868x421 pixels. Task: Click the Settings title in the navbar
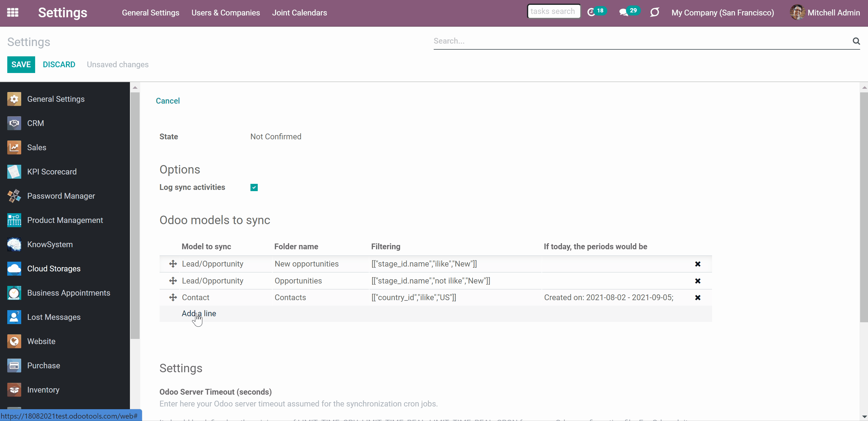pyautogui.click(x=63, y=12)
